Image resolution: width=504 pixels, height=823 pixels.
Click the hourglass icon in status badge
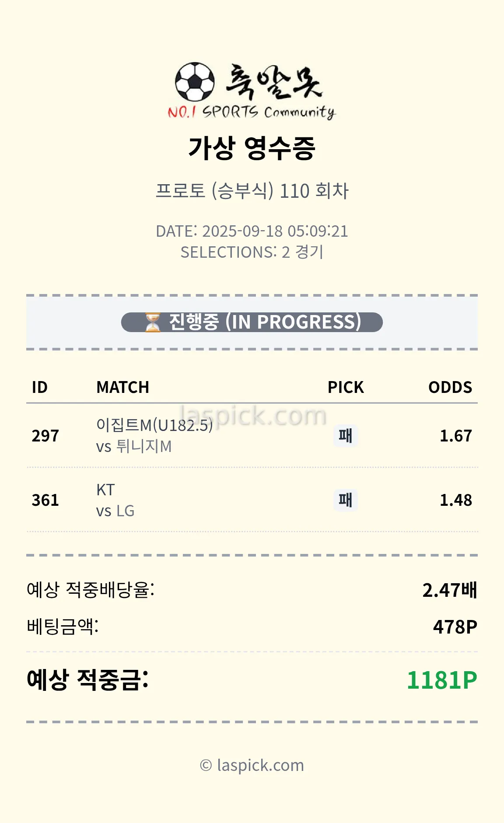tap(153, 322)
